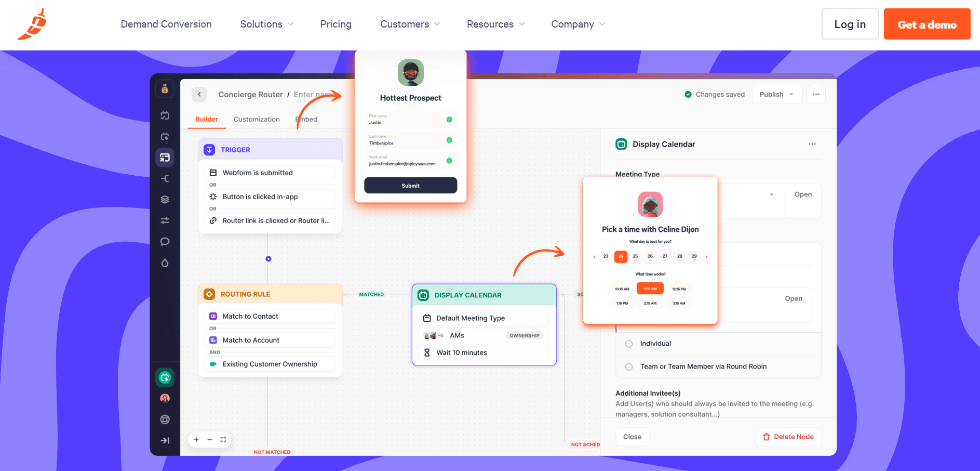Switch to the Customization tab

pos(257,120)
